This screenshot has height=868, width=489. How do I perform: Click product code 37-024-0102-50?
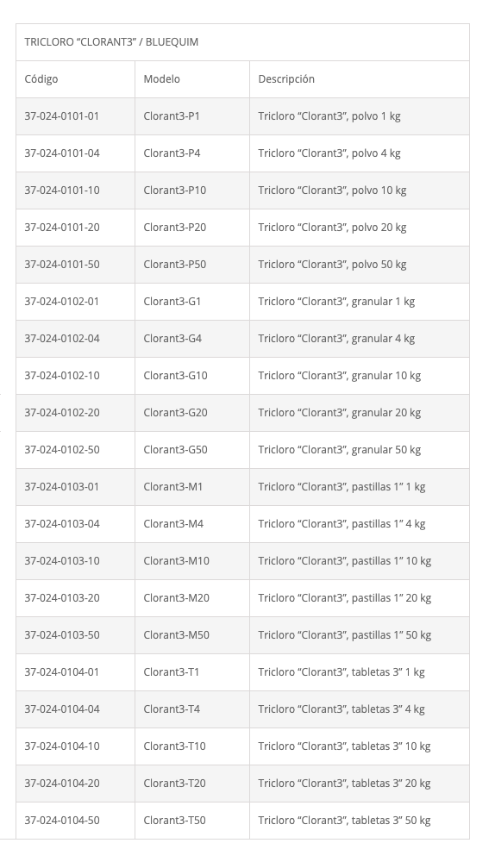[62, 450]
